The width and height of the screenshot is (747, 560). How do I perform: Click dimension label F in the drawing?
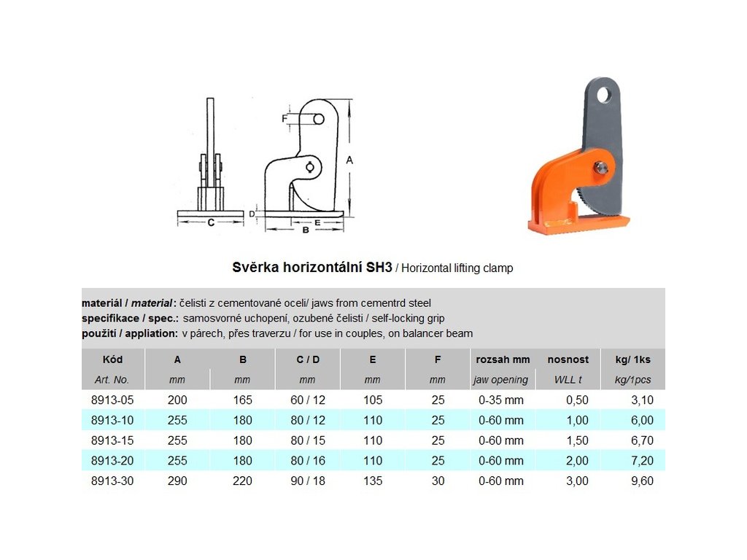point(285,118)
